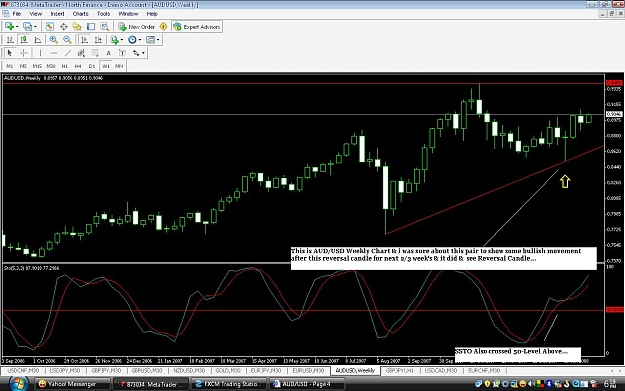Open the Help menu
Viewport: 625px width, 391px height.
point(152,14)
